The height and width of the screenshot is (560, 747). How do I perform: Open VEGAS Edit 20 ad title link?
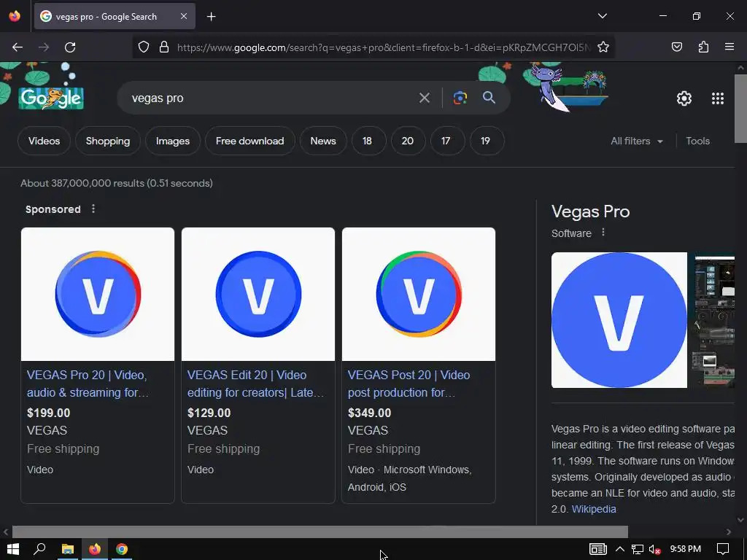[255, 384]
